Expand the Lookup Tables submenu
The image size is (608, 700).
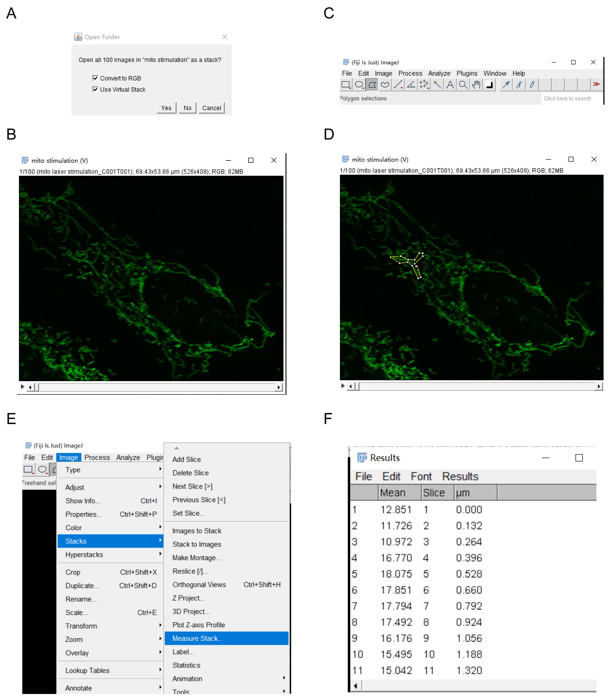110,670
